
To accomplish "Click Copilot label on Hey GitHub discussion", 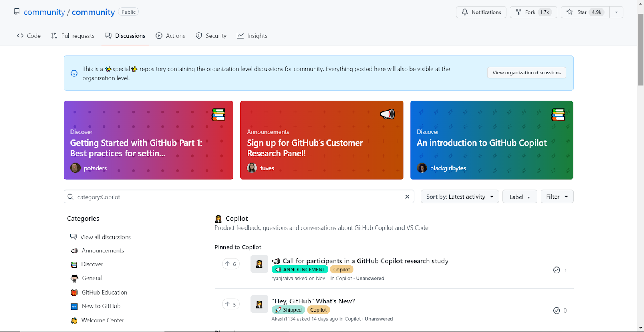I will click(318, 310).
